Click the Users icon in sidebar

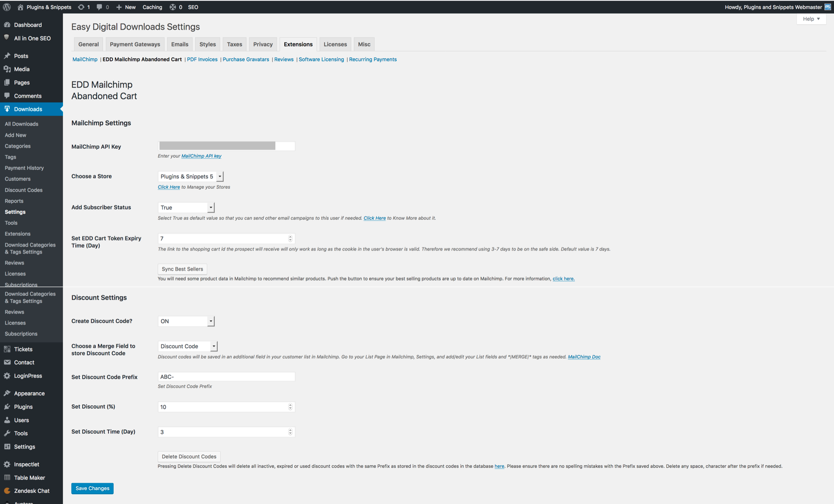click(7, 420)
